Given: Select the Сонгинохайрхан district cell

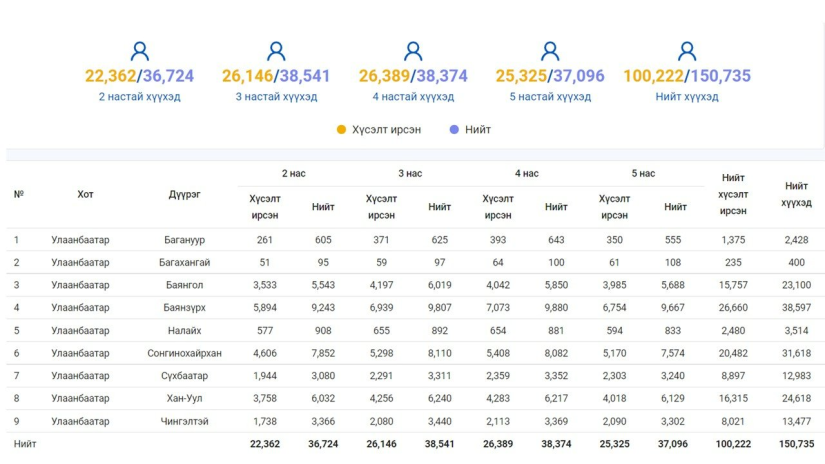Looking at the screenshot, I should (184, 353).
